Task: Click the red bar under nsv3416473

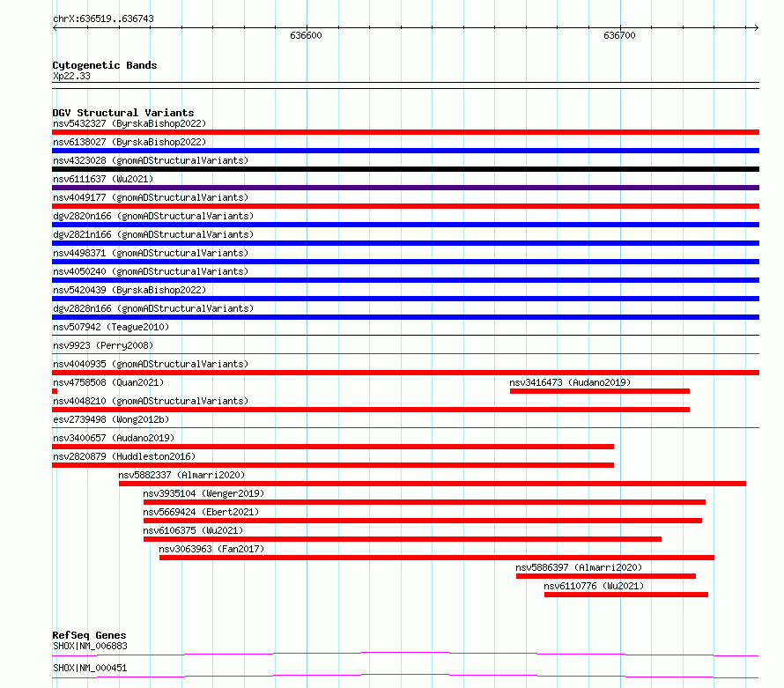Action: [600, 391]
